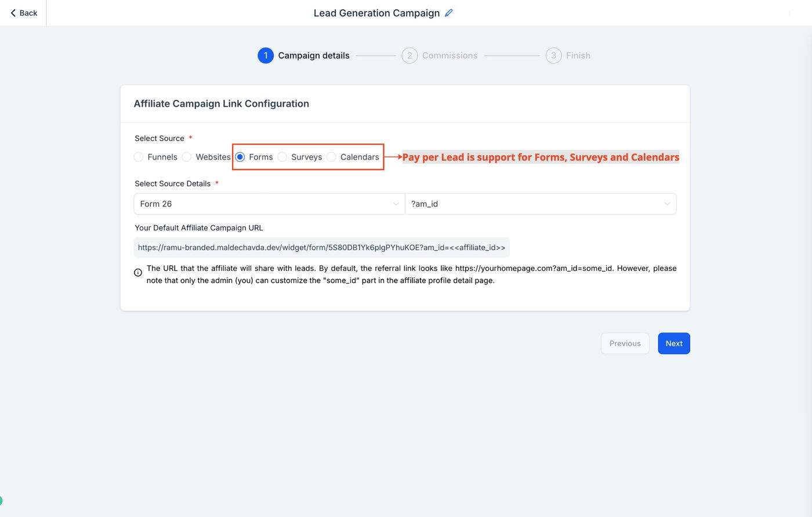Select the Funnels radio button
Screen dimensions: 812x517
click(139, 157)
